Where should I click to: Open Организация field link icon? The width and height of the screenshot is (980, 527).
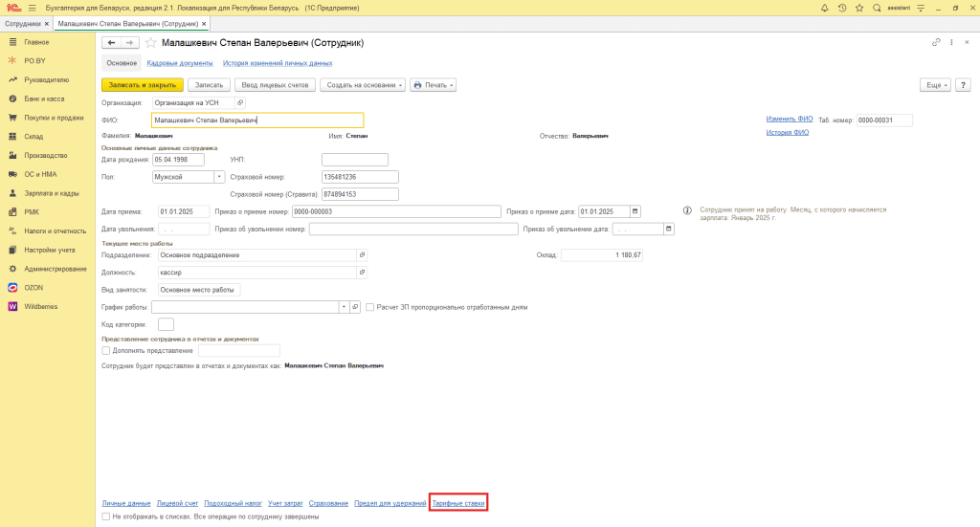(x=240, y=102)
